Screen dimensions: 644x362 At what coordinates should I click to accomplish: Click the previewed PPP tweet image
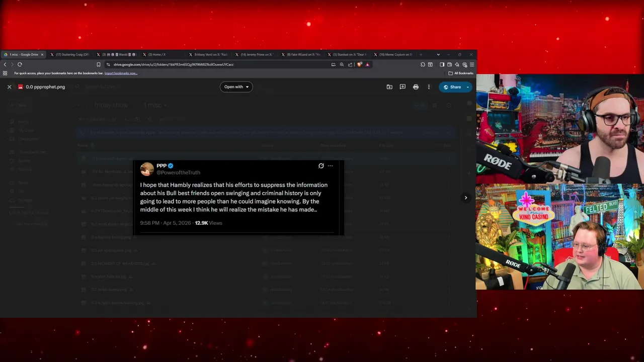pos(238,197)
